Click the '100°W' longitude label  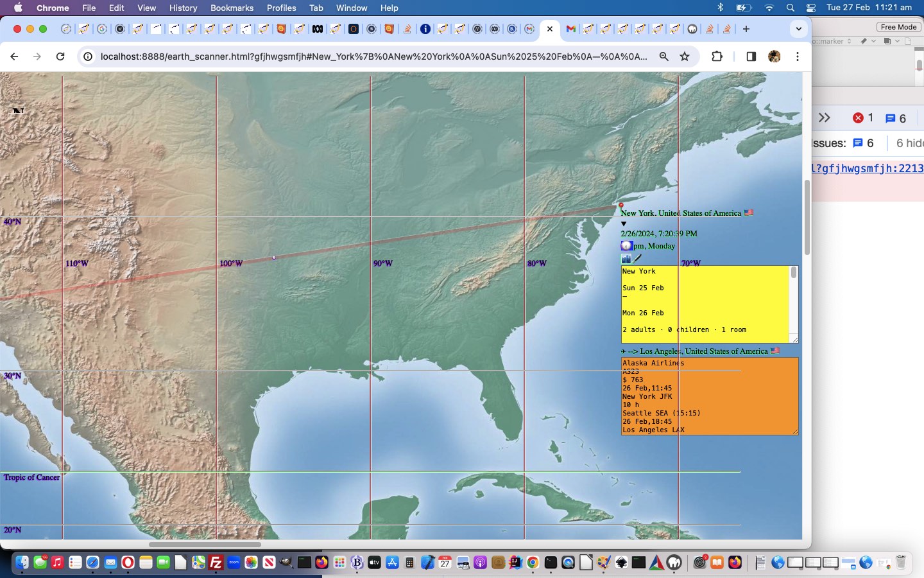[x=231, y=263]
